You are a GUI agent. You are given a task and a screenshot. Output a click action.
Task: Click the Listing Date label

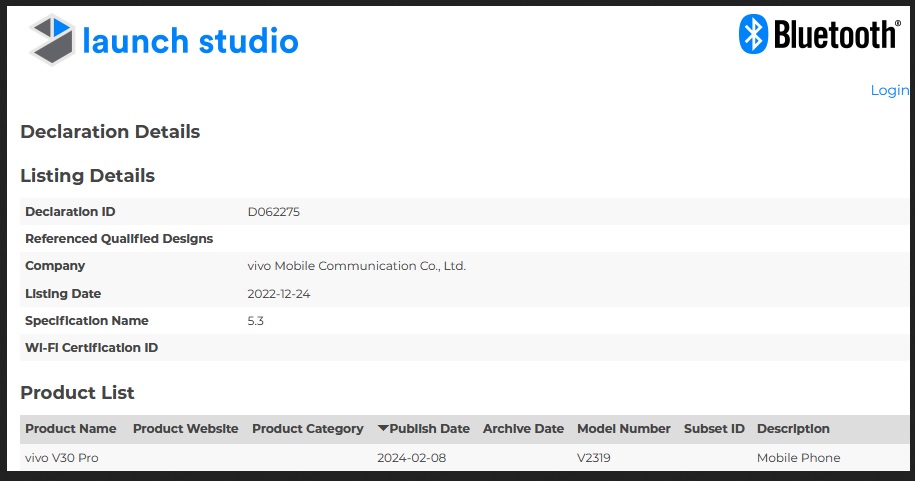(63, 294)
